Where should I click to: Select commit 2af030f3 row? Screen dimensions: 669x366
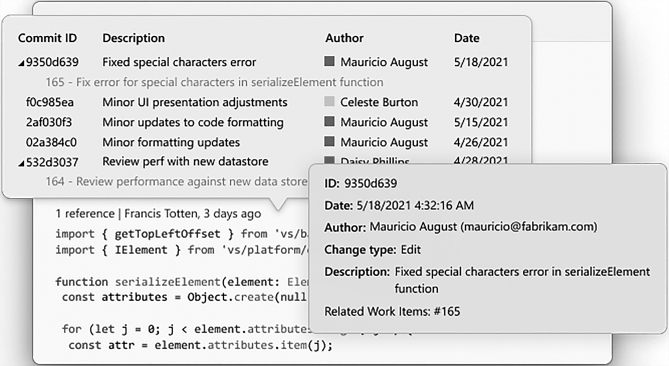[x=267, y=122]
